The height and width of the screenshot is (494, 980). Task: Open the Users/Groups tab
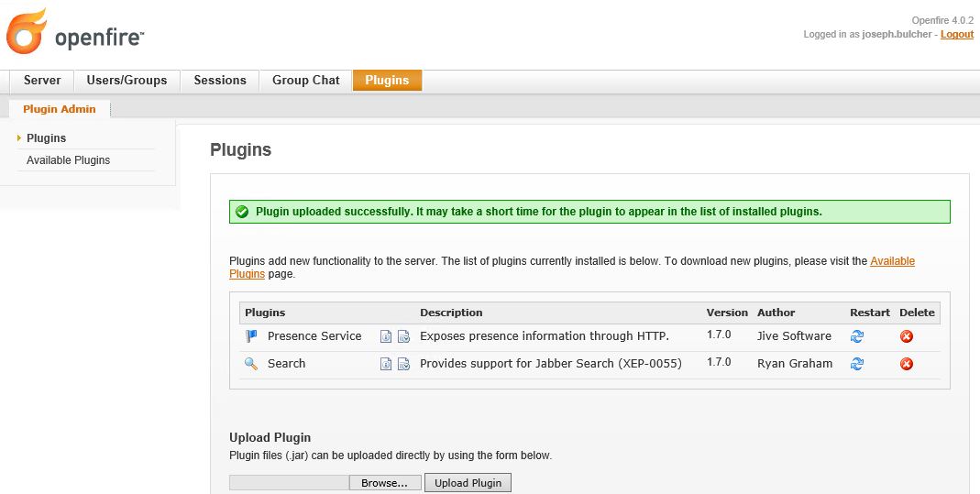pos(127,81)
